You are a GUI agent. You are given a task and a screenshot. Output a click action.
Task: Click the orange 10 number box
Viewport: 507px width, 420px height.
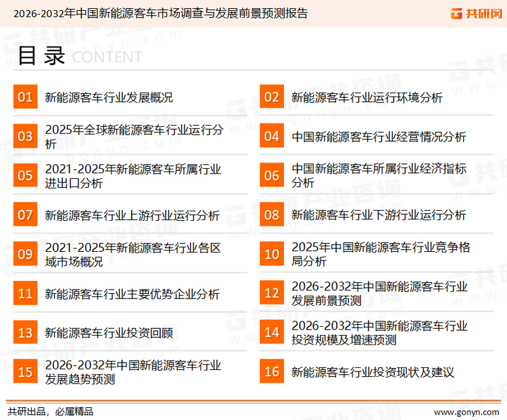272,254
